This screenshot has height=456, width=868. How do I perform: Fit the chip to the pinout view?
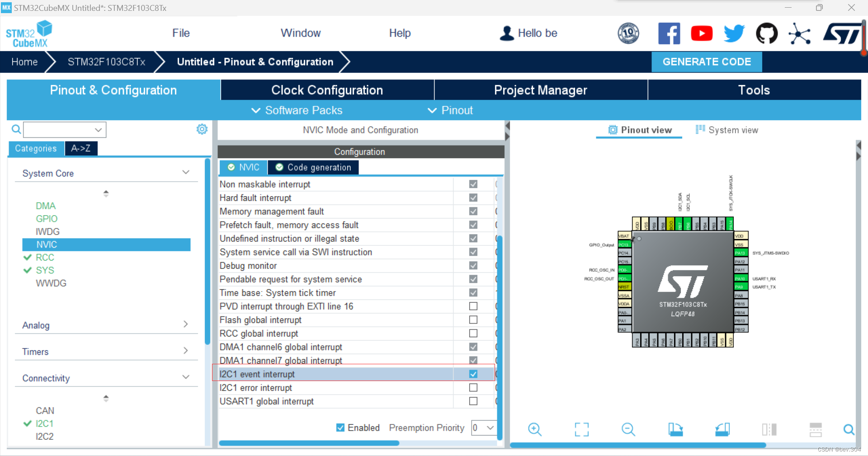[x=582, y=429]
